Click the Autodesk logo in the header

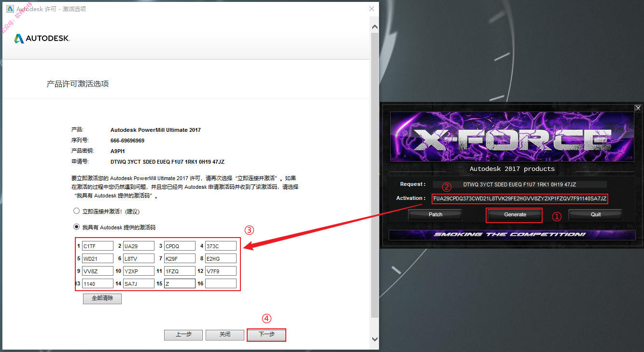point(42,38)
